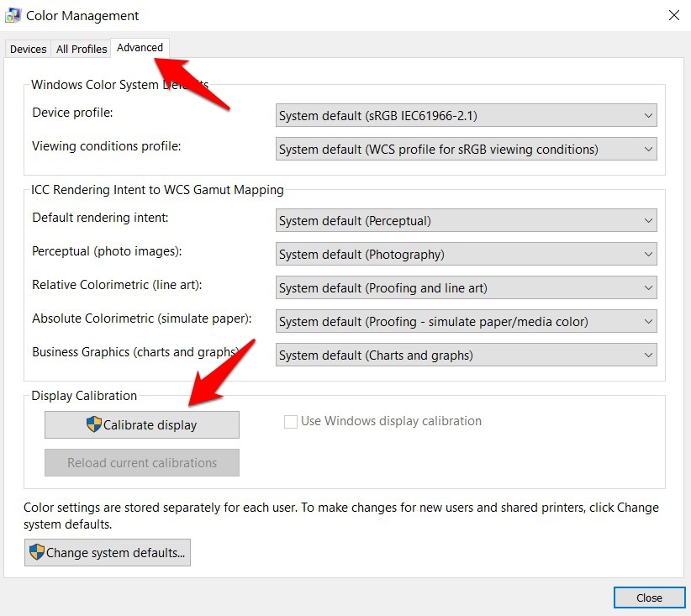The width and height of the screenshot is (691, 616).
Task: Click 'ICC Rendering Intent to WCS Gamut Mapping' heading
Action: [157, 189]
